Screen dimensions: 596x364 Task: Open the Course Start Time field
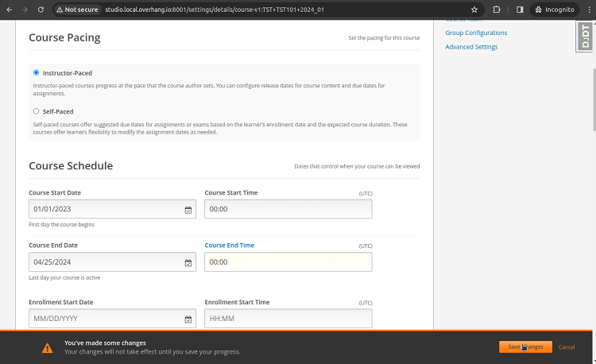[x=288, y=209]
